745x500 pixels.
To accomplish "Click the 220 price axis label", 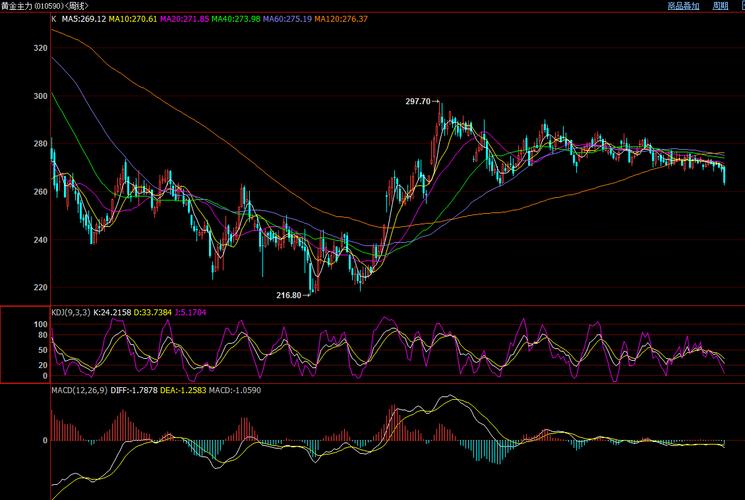I will [x=41, y=287].
